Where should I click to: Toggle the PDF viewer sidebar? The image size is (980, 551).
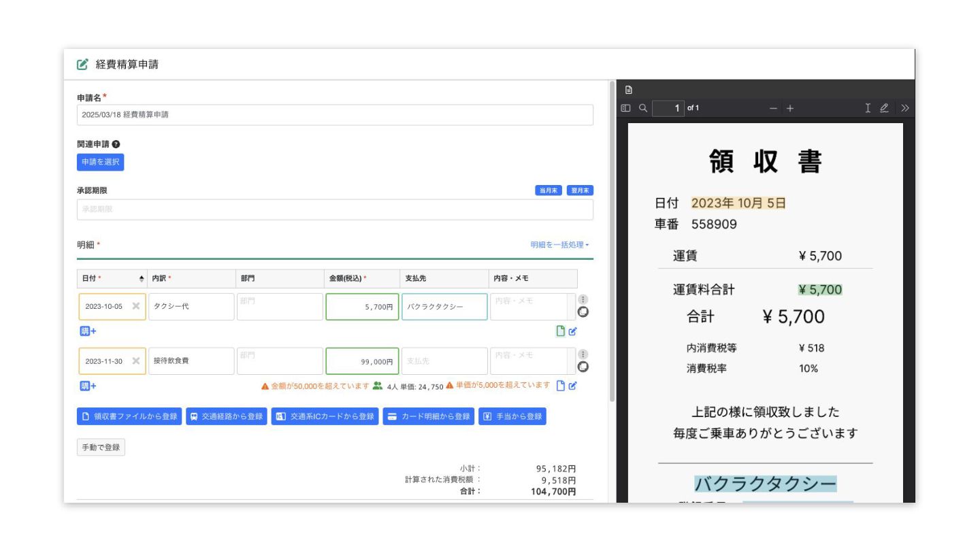(626, 108)
